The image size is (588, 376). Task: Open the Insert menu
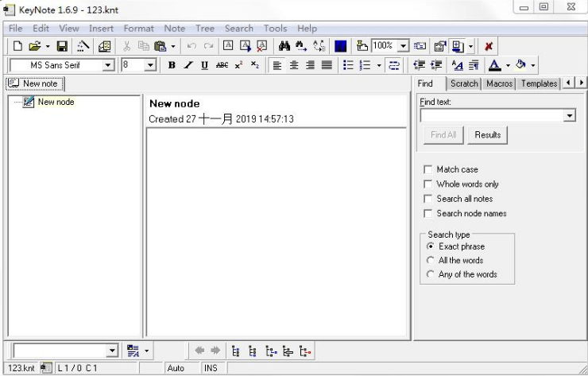pos(101,29)
